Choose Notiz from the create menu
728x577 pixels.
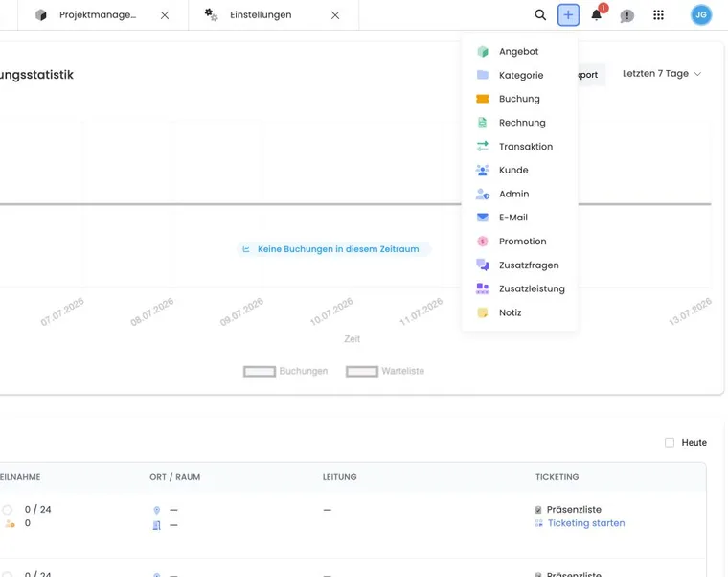click(x=519, y=312)
